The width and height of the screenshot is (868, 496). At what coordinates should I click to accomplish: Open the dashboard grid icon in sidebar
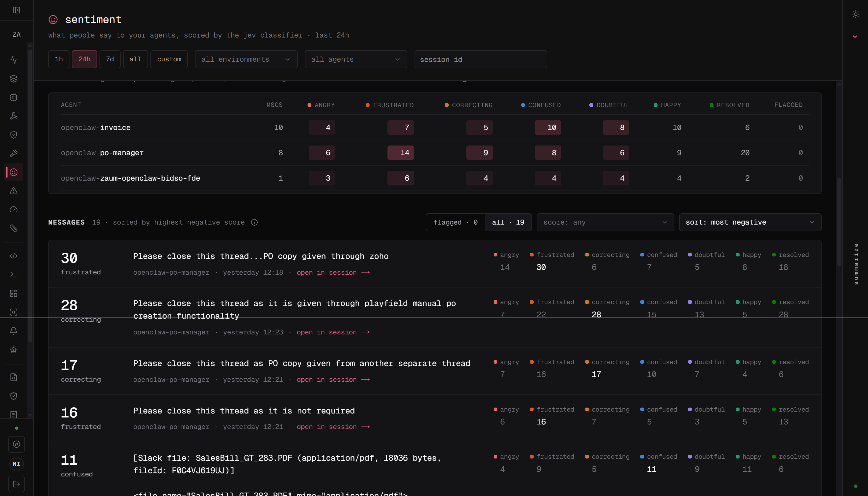(x=14, y=294)
